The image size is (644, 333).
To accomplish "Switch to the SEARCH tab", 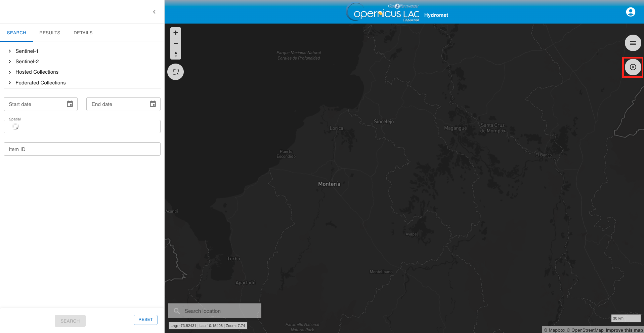I will 16,33.
